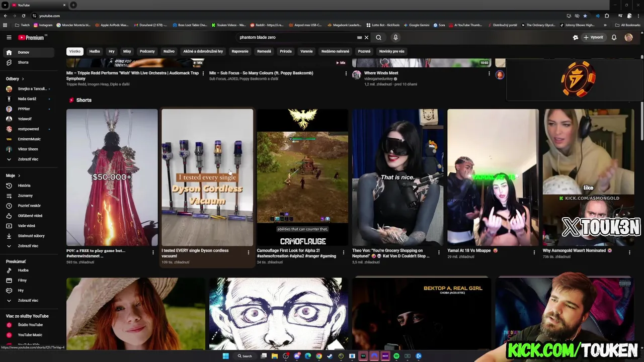Select the Všetko filter chip
This screenshot has width=644, height=362.
coord(74,51)
